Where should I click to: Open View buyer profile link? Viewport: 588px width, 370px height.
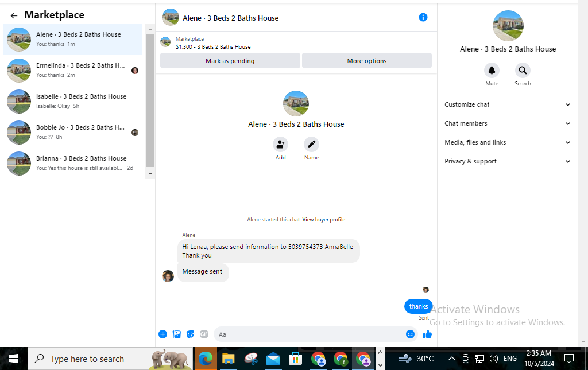[x=324, y=220]
